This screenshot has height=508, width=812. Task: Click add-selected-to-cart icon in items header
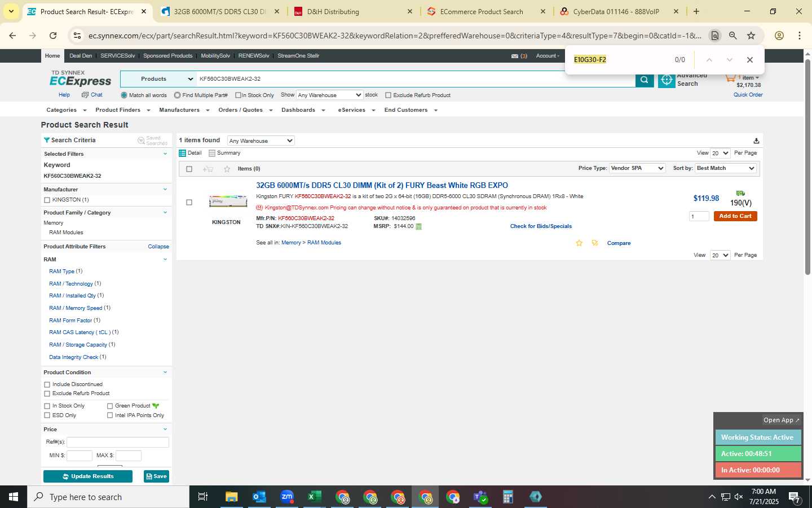(208, 169)
